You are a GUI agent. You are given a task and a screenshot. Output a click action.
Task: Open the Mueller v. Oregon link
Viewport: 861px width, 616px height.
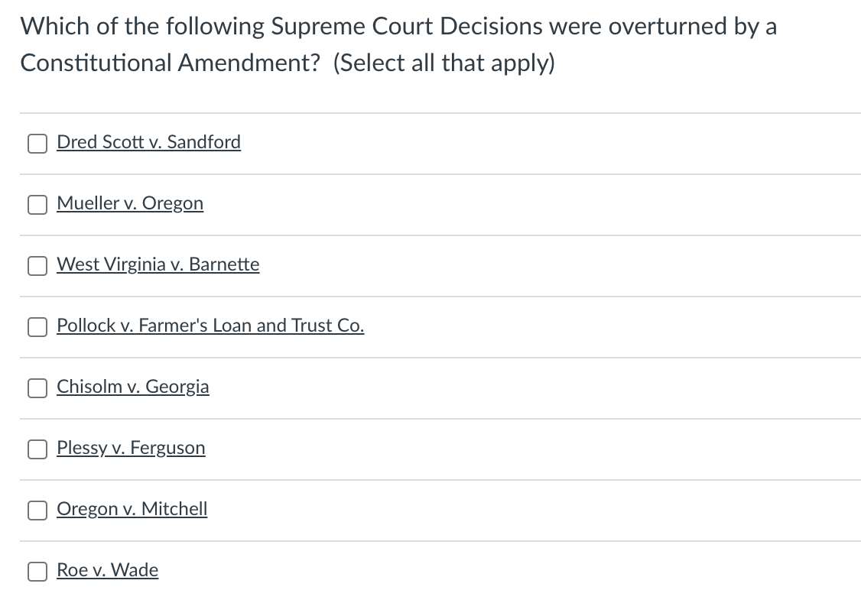tap(130, 203)
